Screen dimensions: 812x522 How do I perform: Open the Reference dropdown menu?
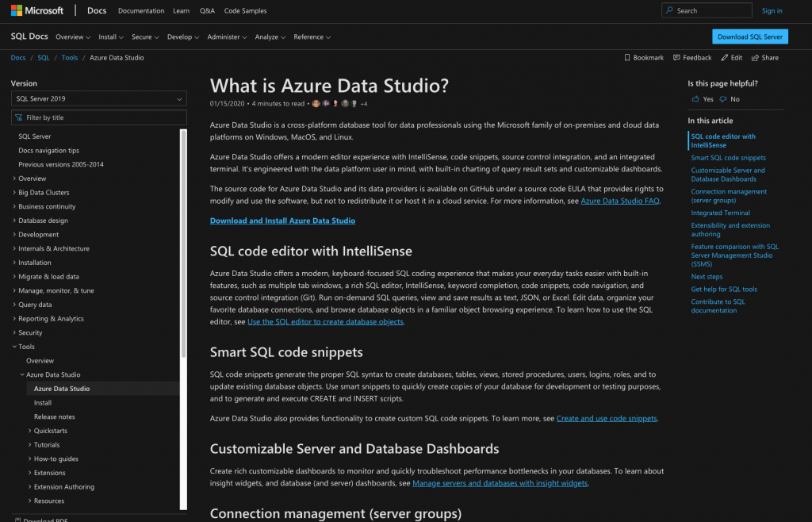click(312, 36)
